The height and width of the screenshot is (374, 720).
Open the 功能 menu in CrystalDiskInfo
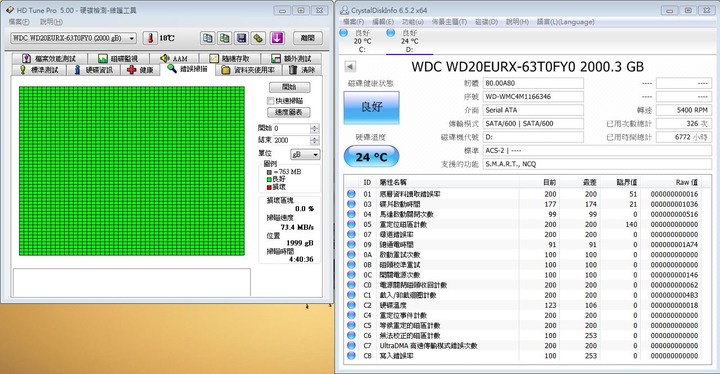412,22
